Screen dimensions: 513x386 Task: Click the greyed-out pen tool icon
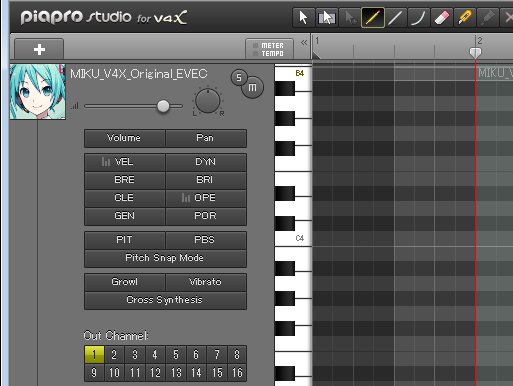[487, 17]
